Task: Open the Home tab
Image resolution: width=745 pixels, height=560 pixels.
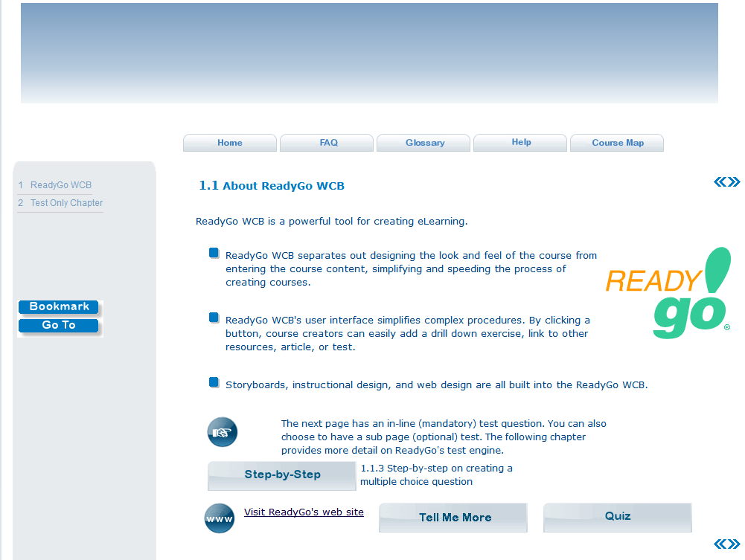Action: tap(230, 143)
